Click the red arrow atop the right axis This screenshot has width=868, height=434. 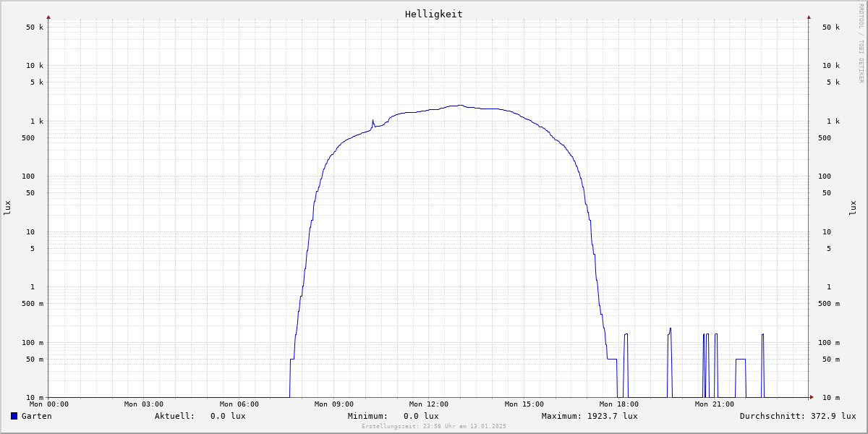pyautogui.click(x=809, y=17)
